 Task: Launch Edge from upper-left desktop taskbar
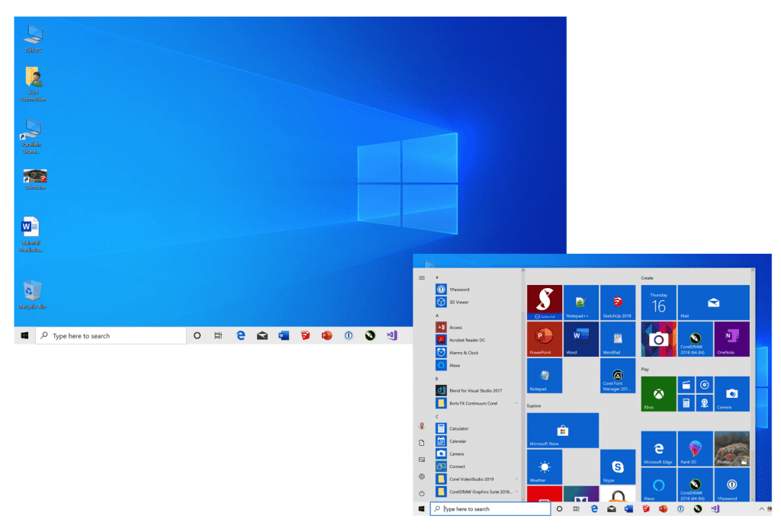(x=240, y=335)
